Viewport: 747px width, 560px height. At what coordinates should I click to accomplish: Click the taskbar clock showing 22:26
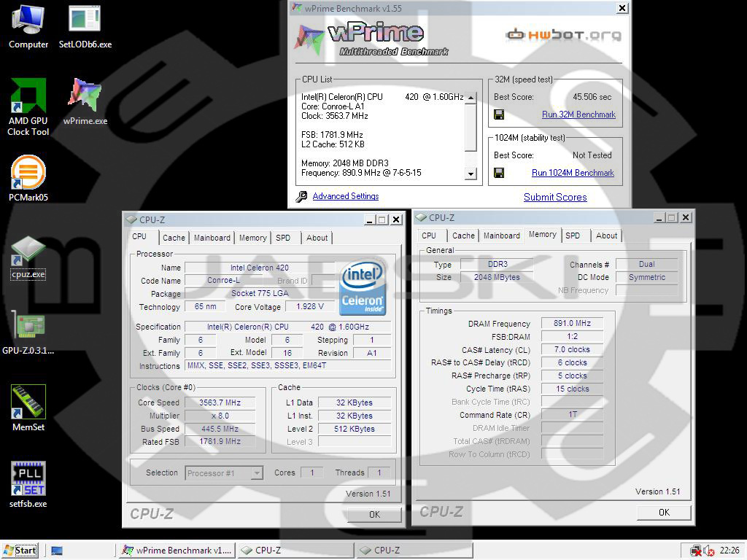pos(729,551)
